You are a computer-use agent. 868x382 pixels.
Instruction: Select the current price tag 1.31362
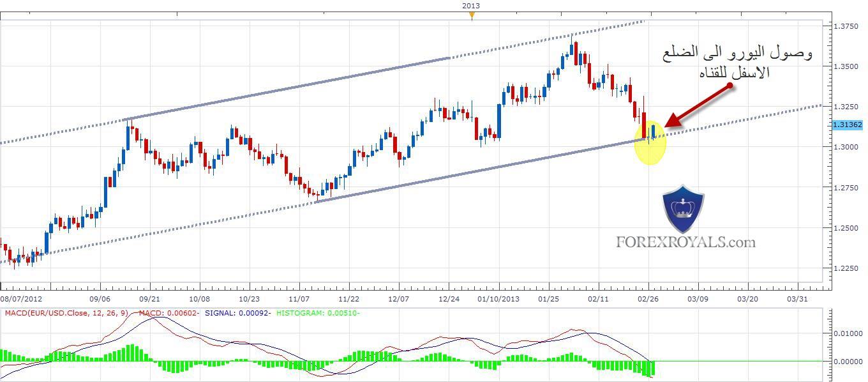(847, 125)
